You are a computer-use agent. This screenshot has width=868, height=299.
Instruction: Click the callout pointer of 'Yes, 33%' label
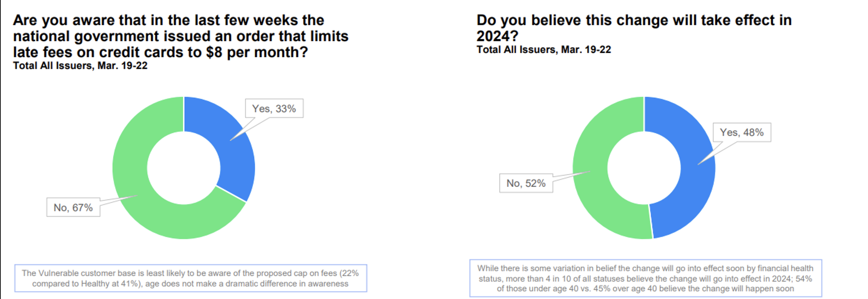[249, 129]
